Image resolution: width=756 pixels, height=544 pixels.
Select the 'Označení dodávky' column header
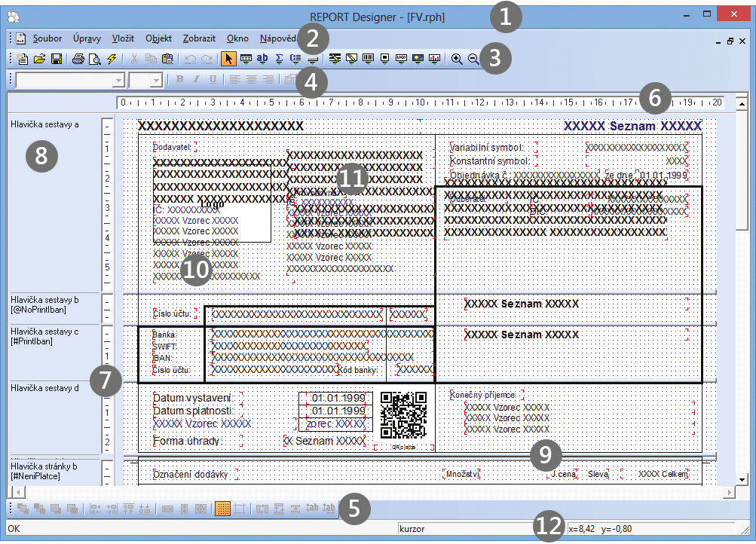(191, 474)
